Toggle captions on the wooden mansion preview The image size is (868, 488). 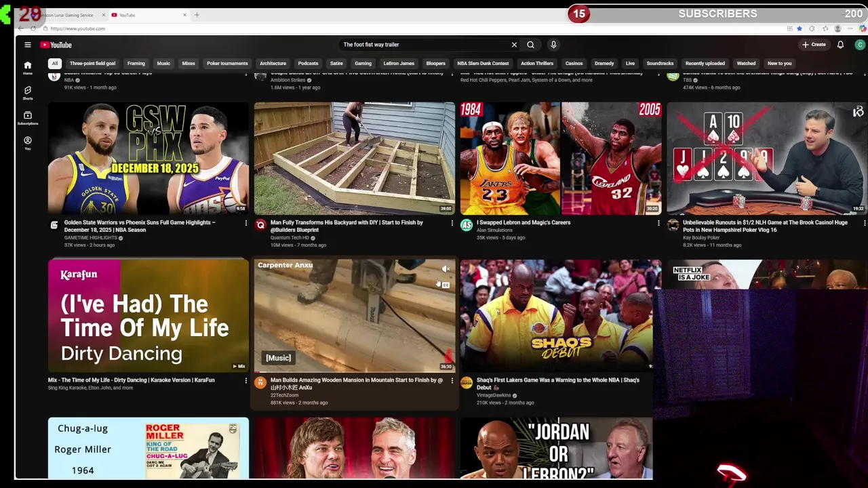[x=446, y=285]
